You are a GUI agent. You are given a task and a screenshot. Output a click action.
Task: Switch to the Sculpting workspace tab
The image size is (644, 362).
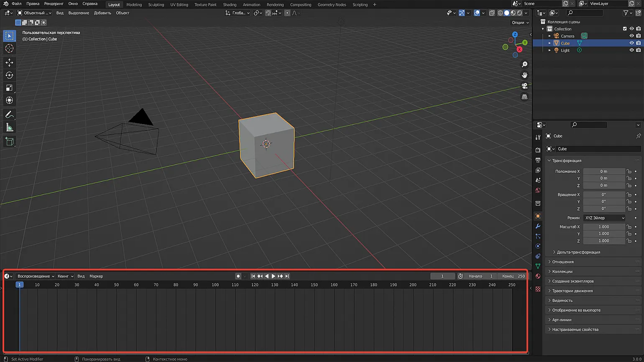click(x=156, y=5)
